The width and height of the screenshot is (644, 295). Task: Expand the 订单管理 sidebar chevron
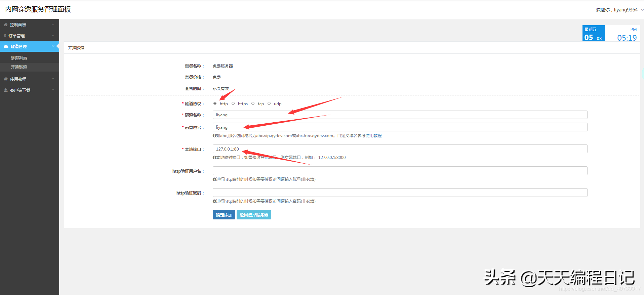coord(53,36)
